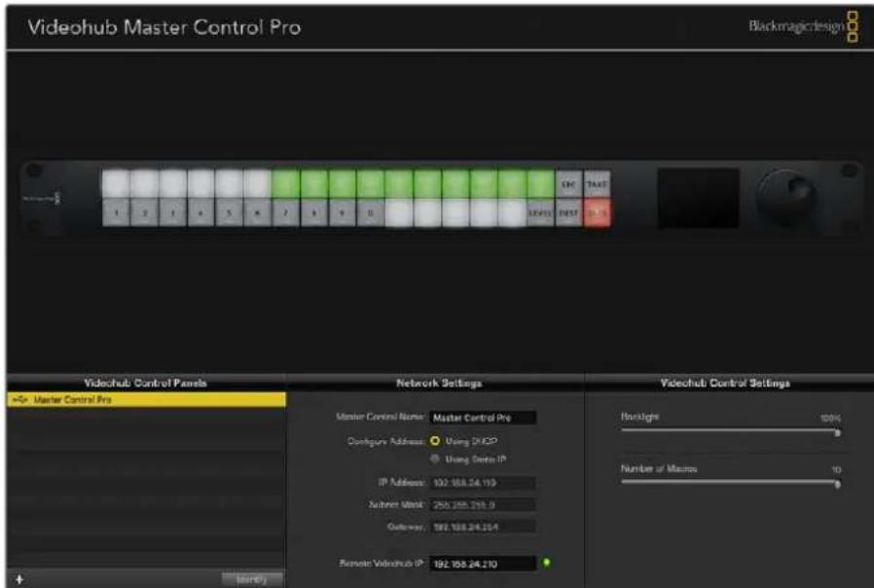Screen dimensions: 874x588
Task: Push the SRC button on the panel
Action: coord(568,184)
